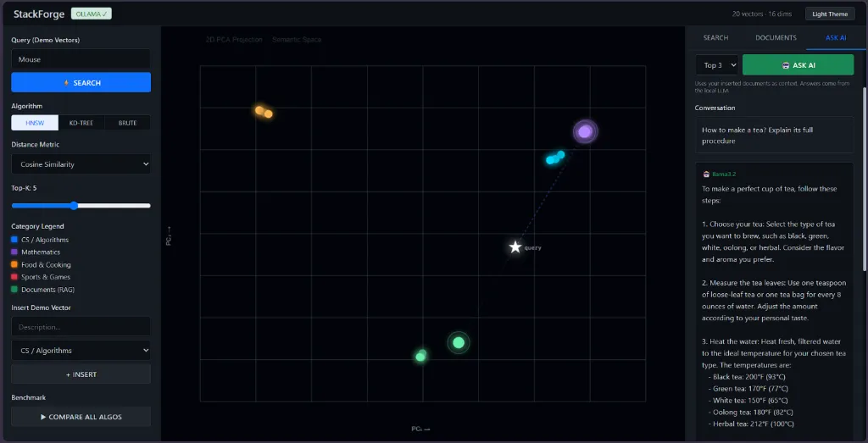Click the white star query marker
The width and height of the screenshot is (868, 443).
click(515, 246)
